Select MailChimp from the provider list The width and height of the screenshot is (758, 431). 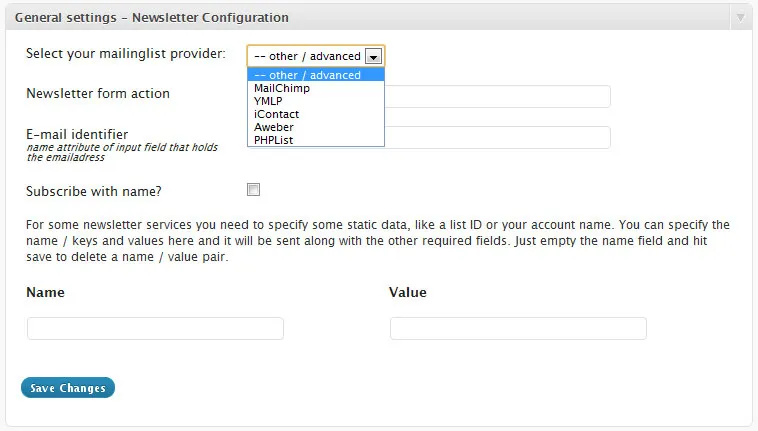pos(282,88)
